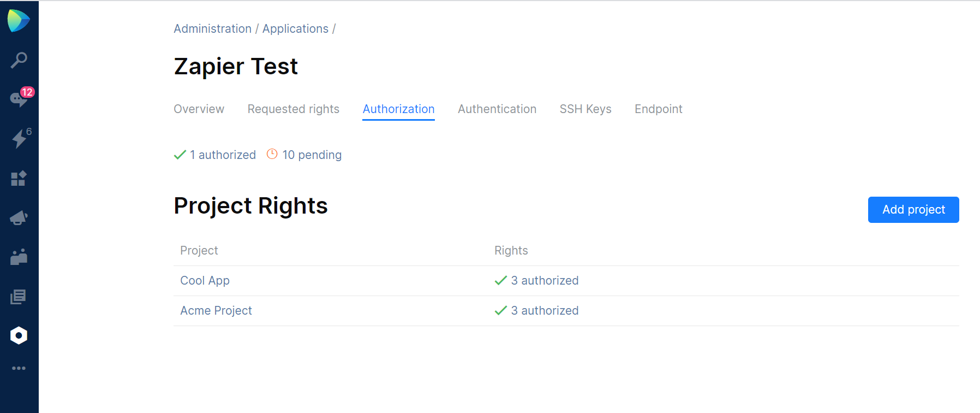Click the megaphone icon in sidebar
980x413 pixels.
click(19, 218)
